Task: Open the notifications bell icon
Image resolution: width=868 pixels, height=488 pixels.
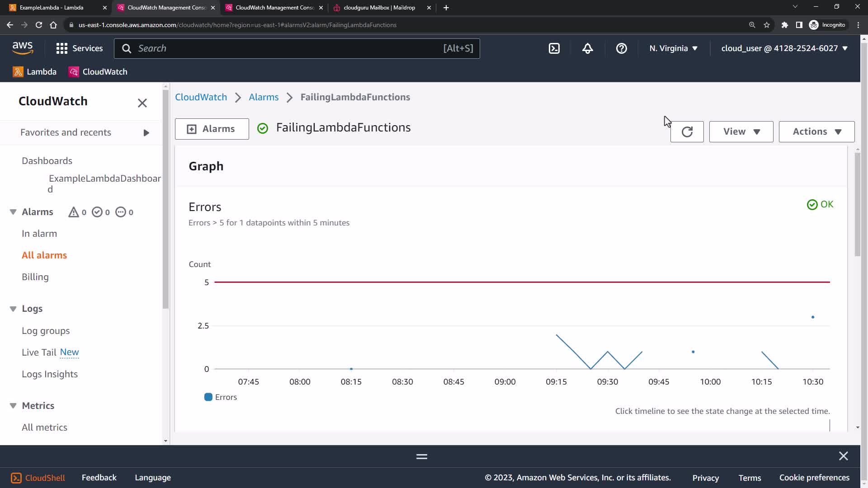Action: [587, 48]
